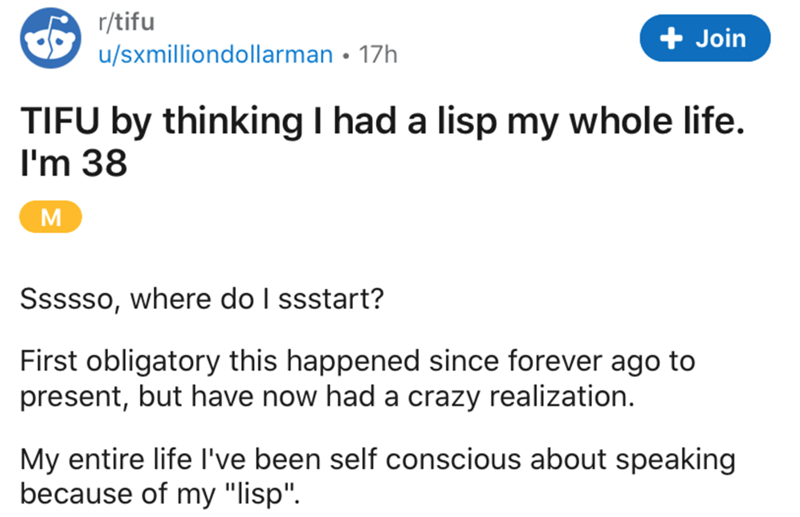800x517 pixels.
Task: Click the 17h post timestamp
Action: pos(379,55)
